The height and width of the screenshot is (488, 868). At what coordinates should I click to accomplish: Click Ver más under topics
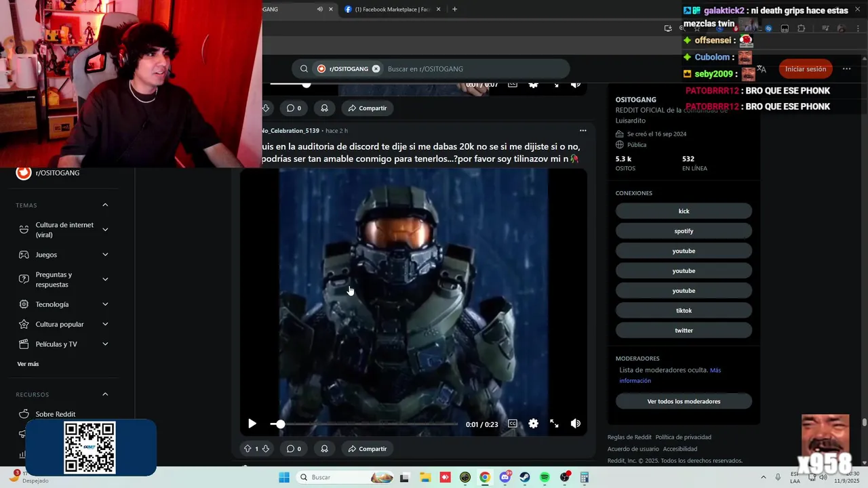tap(28, 364)
